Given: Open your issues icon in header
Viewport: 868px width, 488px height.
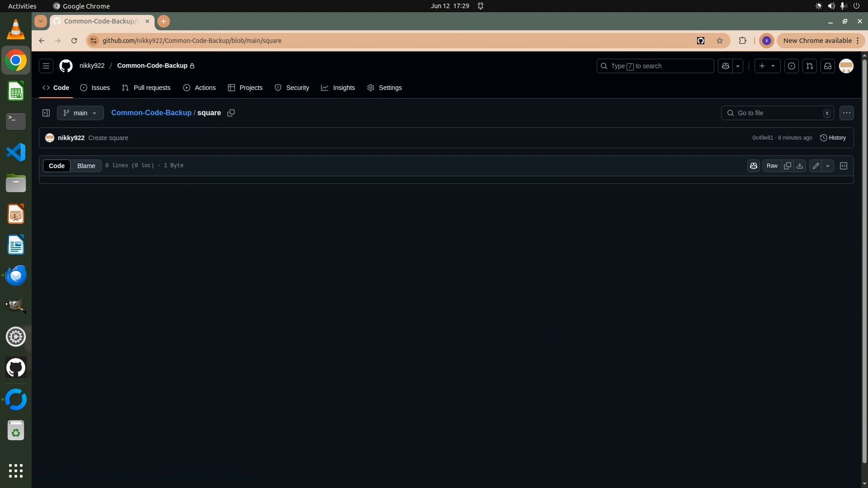Looking at the screenshot, I should (792, 66).
